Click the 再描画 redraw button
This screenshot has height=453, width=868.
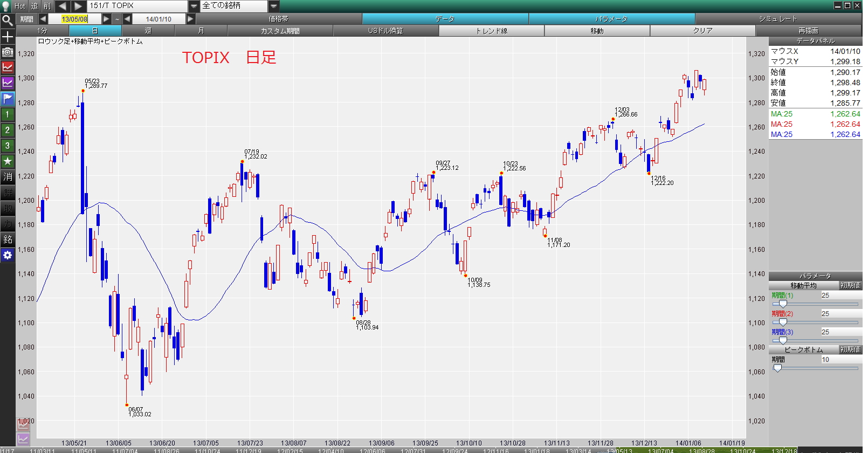(x=808, y=31)
